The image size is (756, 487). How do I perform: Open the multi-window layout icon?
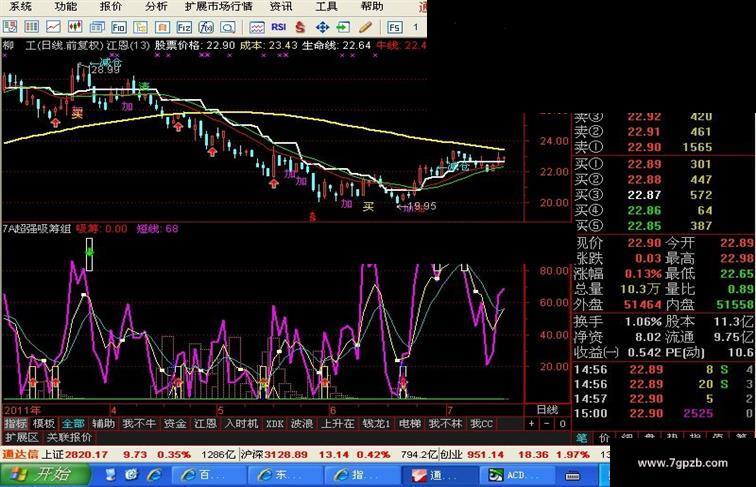tap(97, 27)
